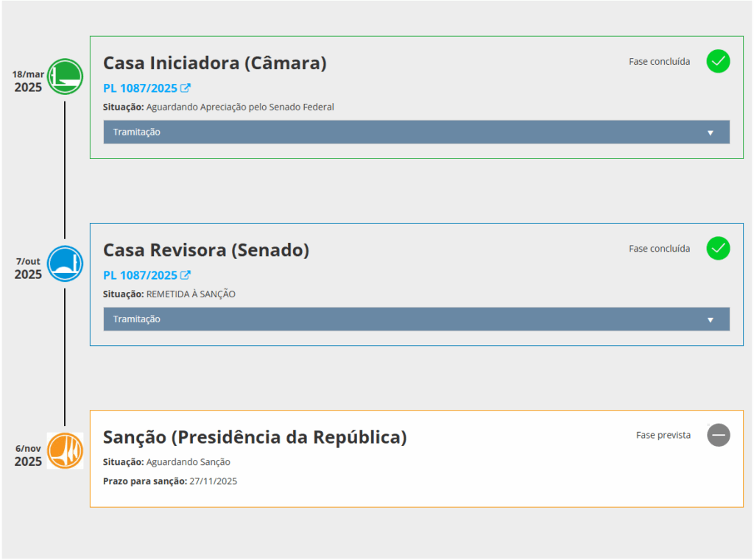Click the 18/mar 2025 timeline date
This screenshot has width=754, height=560.
[29, 82]
